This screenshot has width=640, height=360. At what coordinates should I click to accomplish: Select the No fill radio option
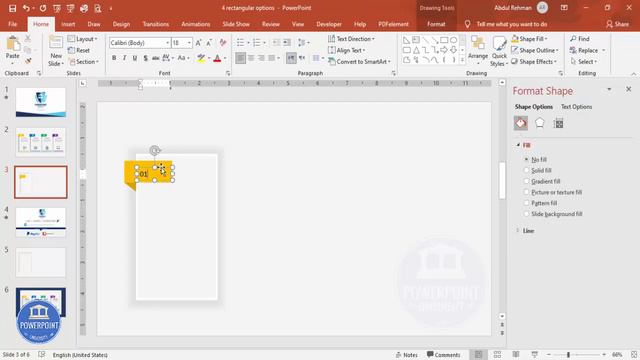click(527, 159)
